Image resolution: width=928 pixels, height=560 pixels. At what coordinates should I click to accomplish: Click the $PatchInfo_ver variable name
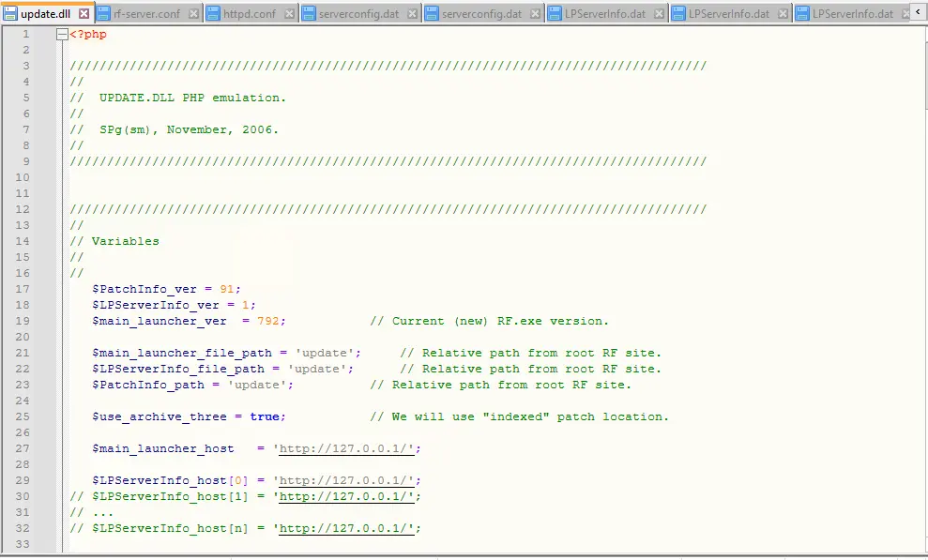145,289
